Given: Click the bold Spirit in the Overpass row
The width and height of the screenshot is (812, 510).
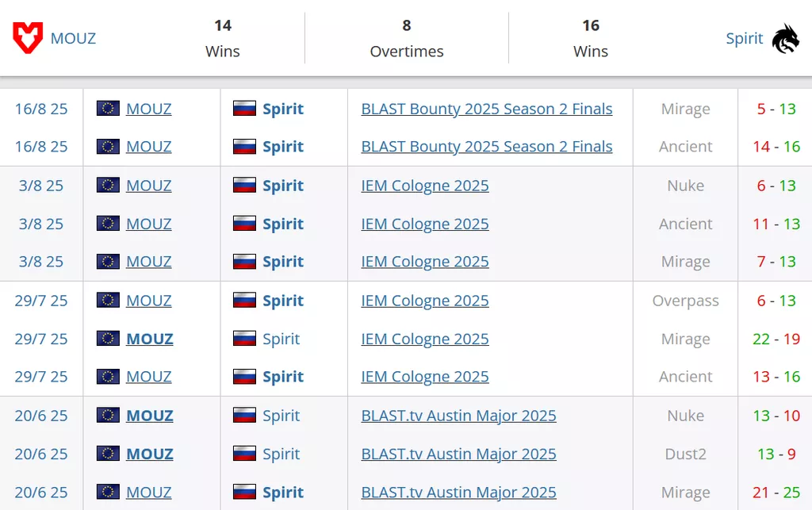Looking at the screenshot, I should pyautogui.click(x=283, y=301).
